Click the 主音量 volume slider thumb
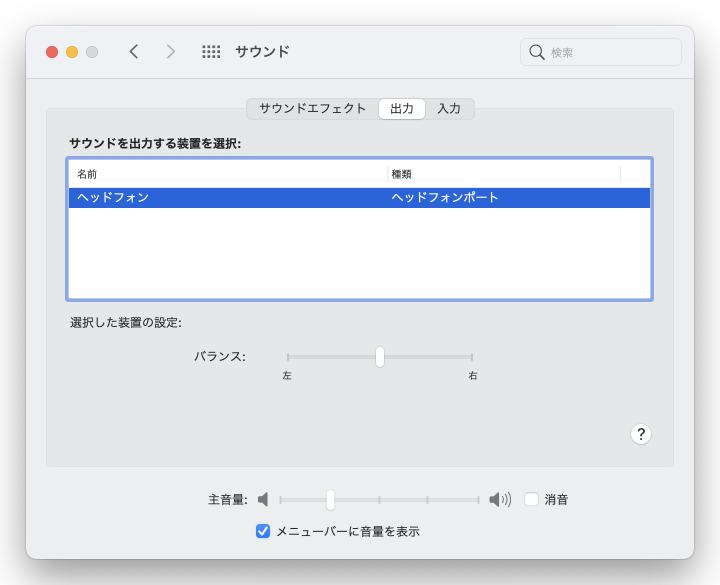Screen dimensions: 720x585 click(330, 500)
